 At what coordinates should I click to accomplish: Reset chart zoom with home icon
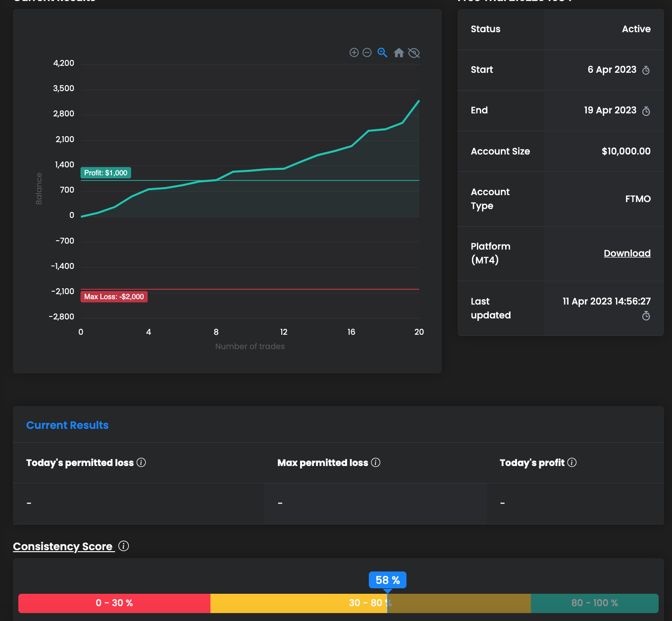click(x=399, y=52)
